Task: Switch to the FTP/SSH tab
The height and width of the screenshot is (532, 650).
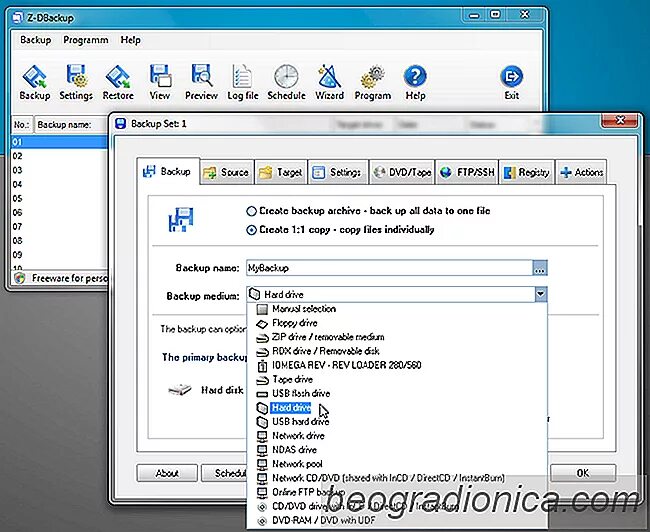Action: (467, 172)
